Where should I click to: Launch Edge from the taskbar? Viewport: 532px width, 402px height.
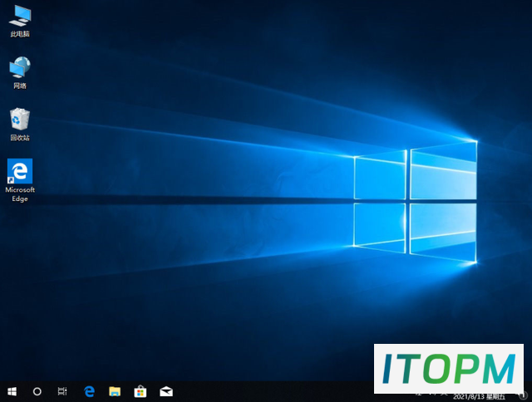89,391
